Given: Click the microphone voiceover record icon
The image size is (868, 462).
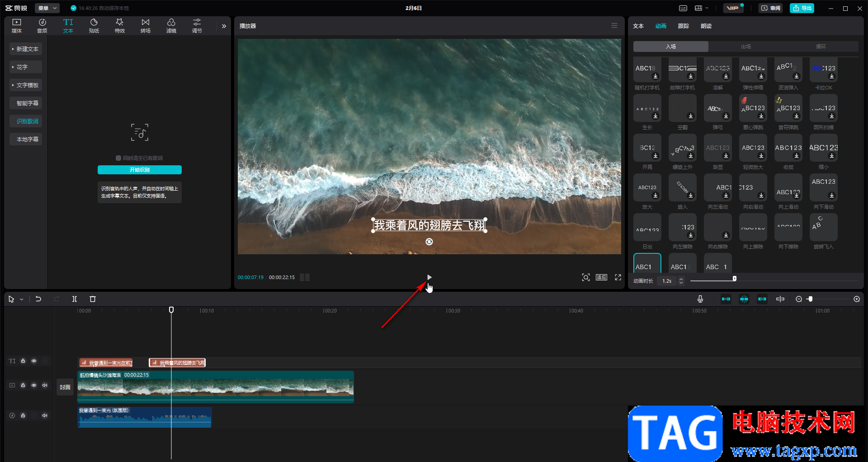Looking at the screenshot, I should coord(700,299).
